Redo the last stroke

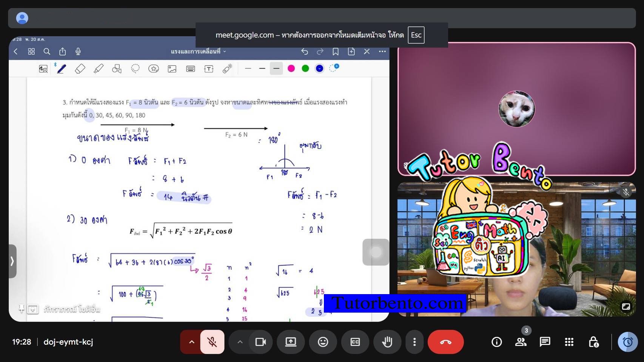(320, 52)
